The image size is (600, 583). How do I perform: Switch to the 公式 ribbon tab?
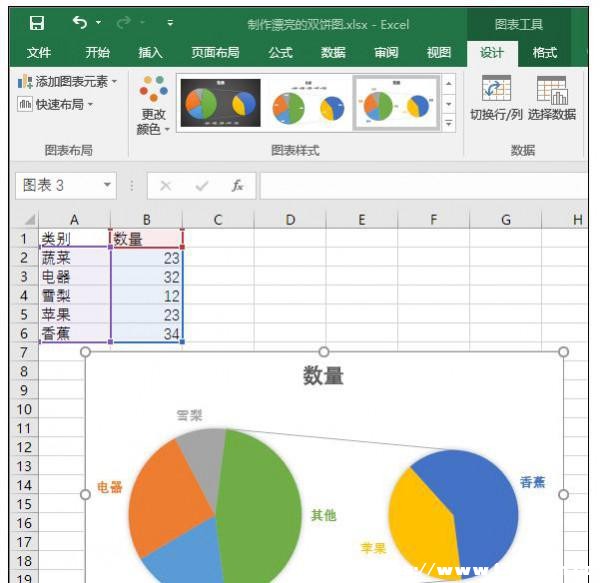[x=280, y=52]
